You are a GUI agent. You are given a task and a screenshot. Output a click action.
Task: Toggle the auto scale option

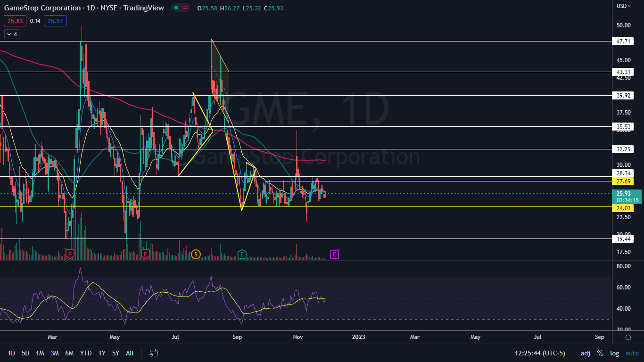tap(632, 353)
